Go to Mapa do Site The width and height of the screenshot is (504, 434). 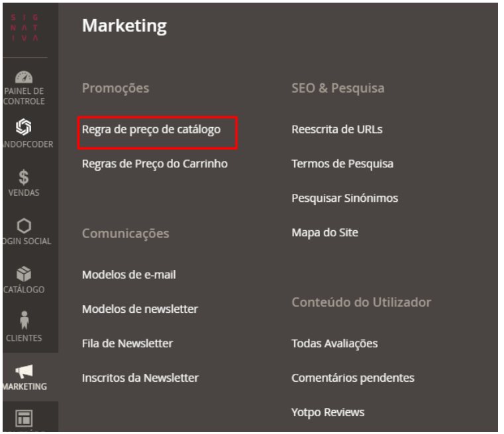[x=325, y=232]
